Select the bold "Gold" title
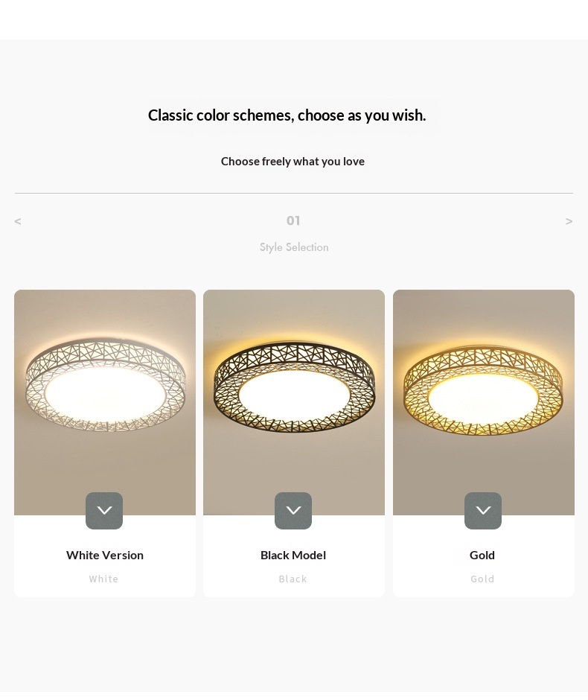 click(x=482, y=555)
